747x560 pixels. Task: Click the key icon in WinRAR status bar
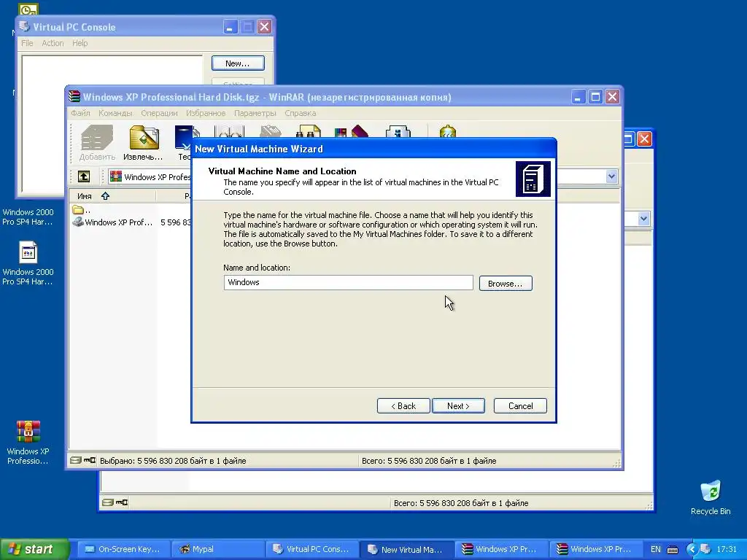tap(90, 461)
